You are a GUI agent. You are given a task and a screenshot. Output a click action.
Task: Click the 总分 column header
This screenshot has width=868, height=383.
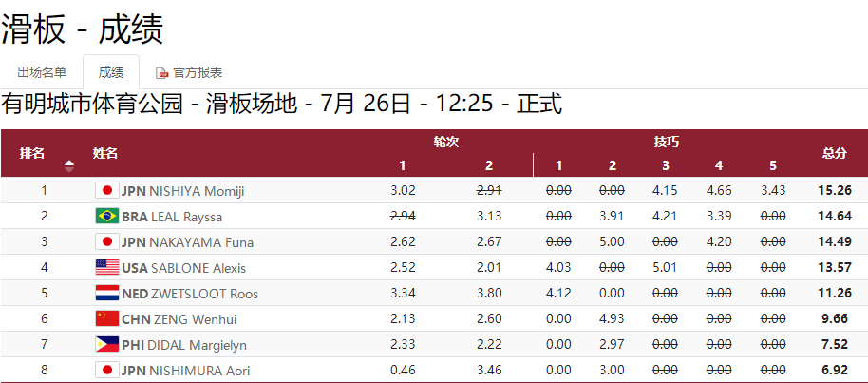pyautogui.click(x=835, y=154)
